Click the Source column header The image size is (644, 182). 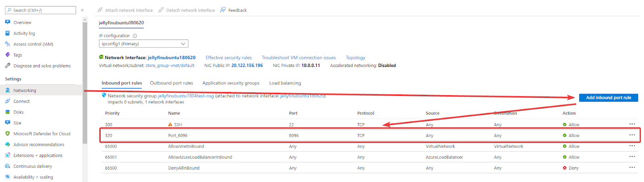433,113
